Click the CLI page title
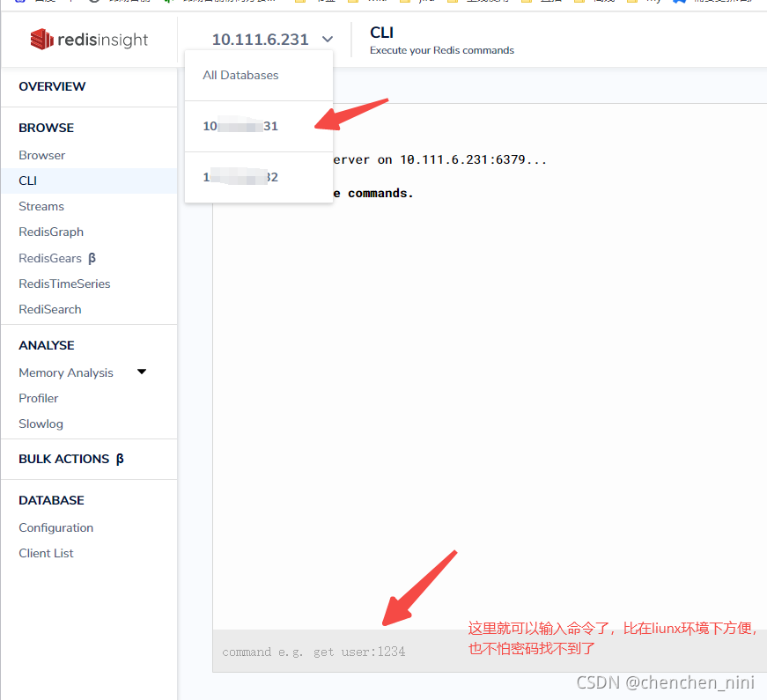Viewport: 767px width, 700px height. (x=381, y=33)
